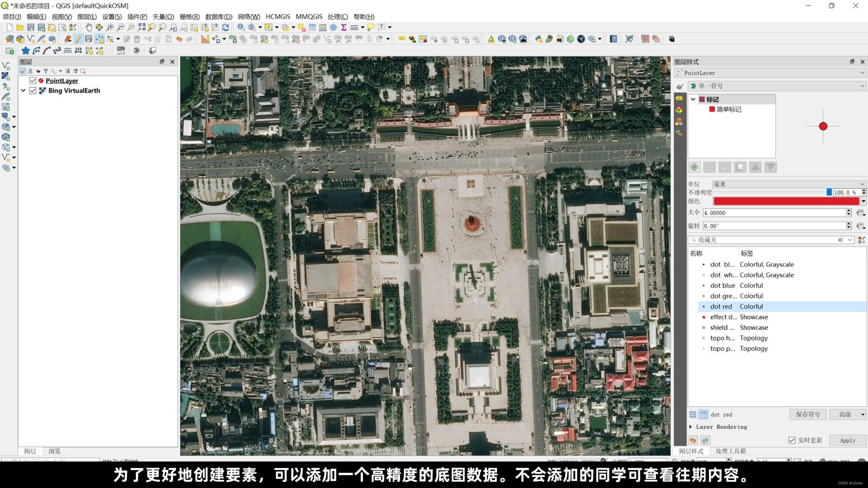
Task: Open the 项目(J) menu
Action: point(12,17)
